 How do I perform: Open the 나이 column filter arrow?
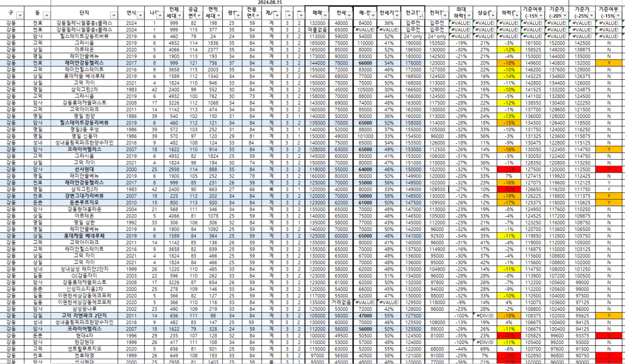click(161, 15)
